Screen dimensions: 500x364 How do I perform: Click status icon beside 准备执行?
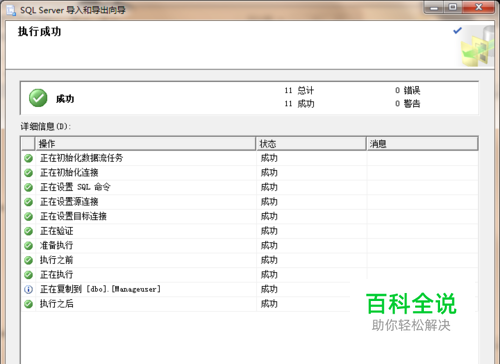(29, 246)
